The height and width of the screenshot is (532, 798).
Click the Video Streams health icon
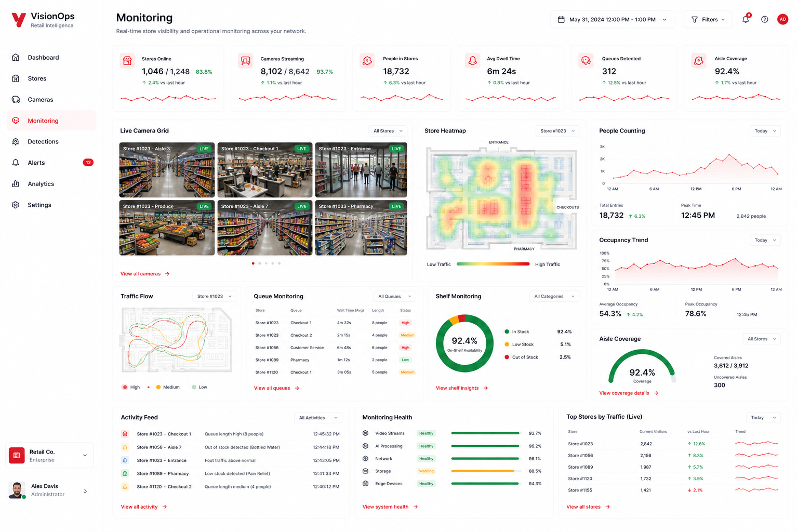[365, 433]
